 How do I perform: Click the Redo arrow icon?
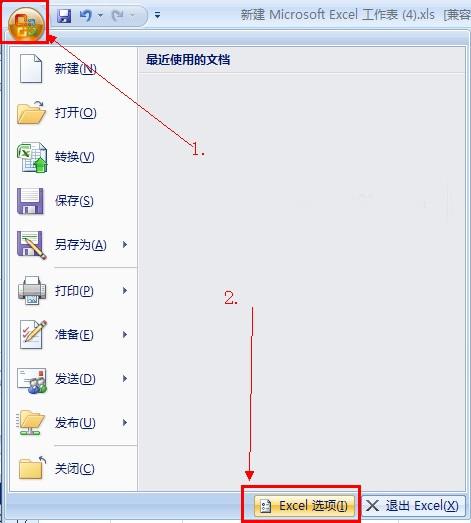(x=118, y=15)
